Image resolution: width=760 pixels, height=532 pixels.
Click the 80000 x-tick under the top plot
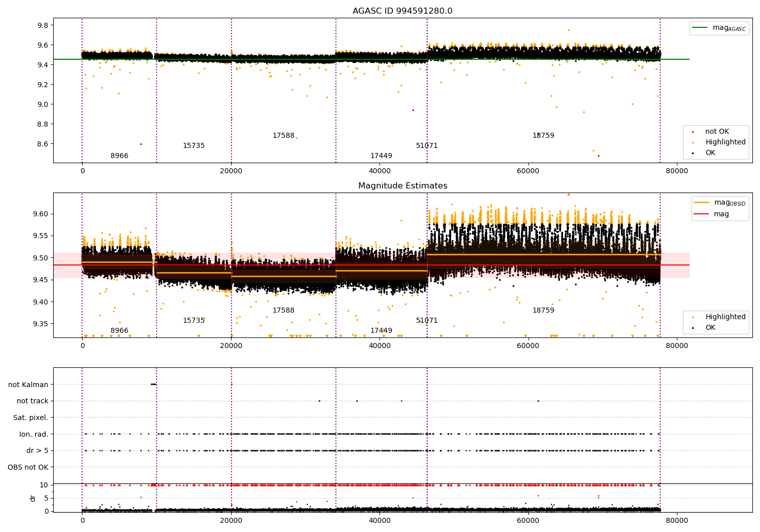click(677, 171)
